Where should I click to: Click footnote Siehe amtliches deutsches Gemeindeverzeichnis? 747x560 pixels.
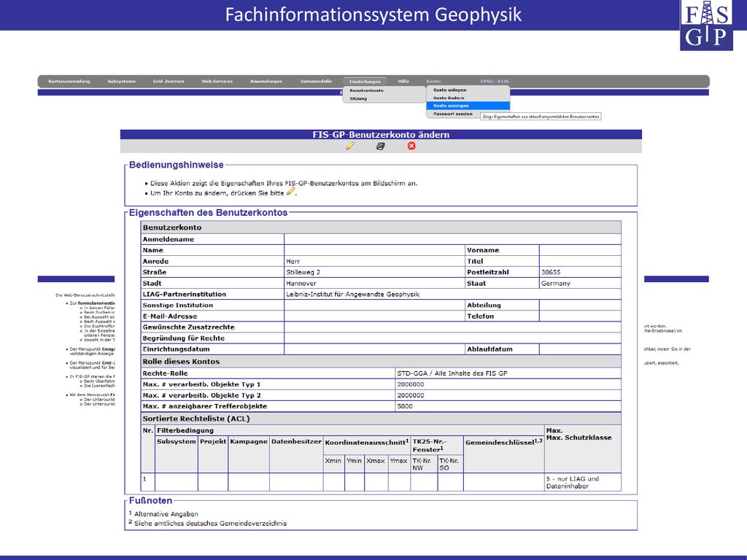tap(211, 523)
